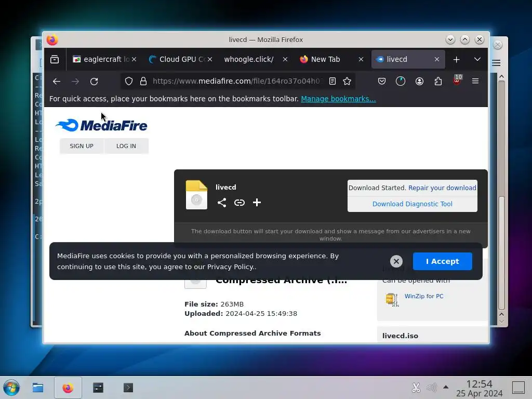Image resolution: width=532 pixels, height=399 pixels.
Task: Reload the MediaFire page
Action: click(94, 81)
